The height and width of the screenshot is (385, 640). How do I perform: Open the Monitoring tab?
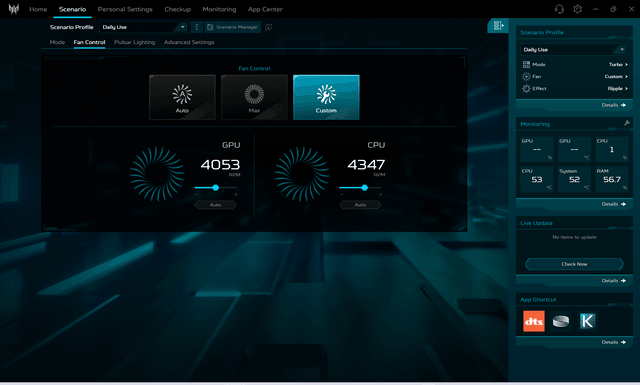pyautogui.click(x=219, y=9)
